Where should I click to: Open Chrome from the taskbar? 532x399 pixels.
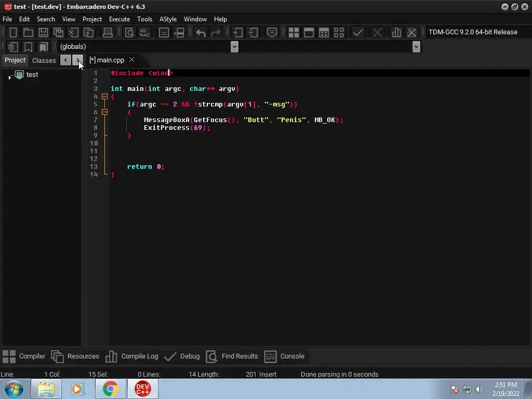click(x=111, y=389)
